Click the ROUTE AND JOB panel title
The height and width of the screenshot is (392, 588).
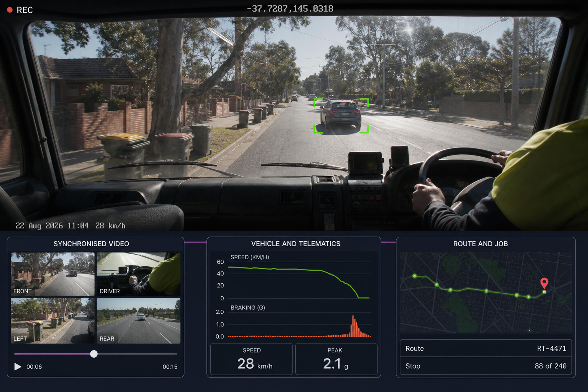point(481,244)
